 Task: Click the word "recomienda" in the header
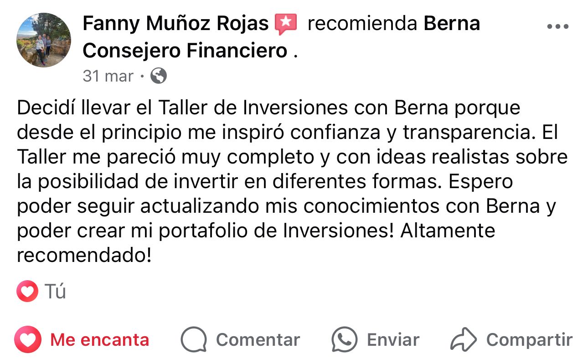click(362, 24)
